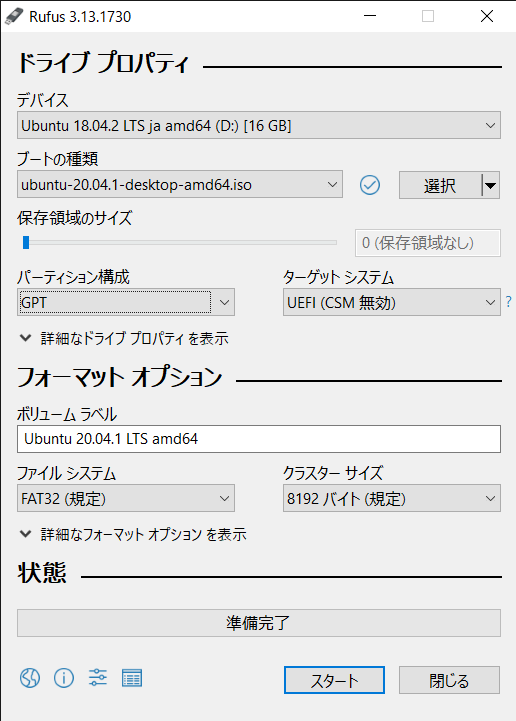Open the application settings sliders icon
The width and height of the screenshot is (516, 721).
coord(98,678)
